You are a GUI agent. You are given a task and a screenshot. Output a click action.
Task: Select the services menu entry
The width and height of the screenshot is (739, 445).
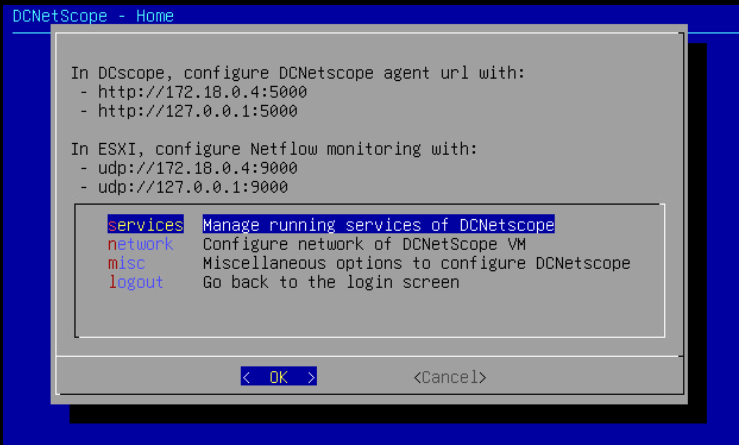[x=146, y=225]
